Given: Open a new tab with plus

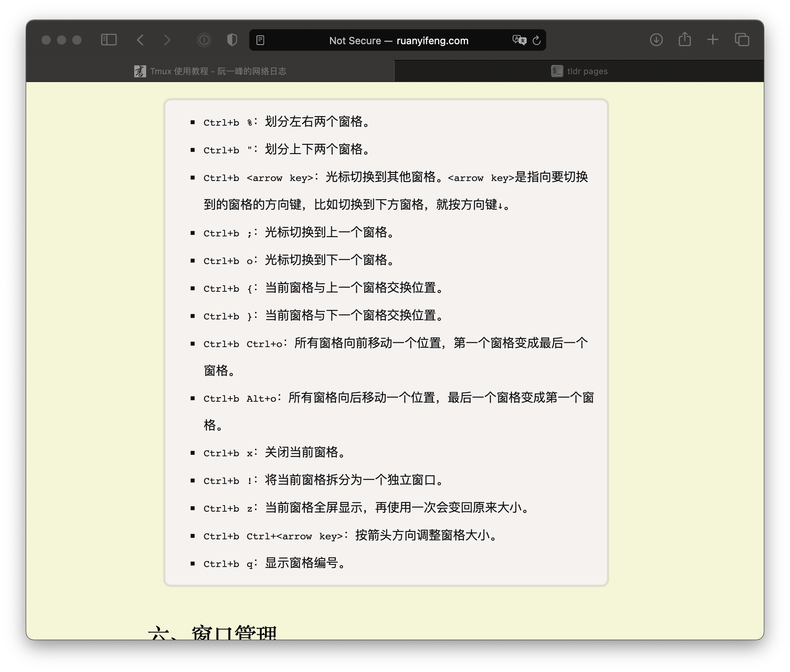Looking at the screenshot, I should 713,40.
